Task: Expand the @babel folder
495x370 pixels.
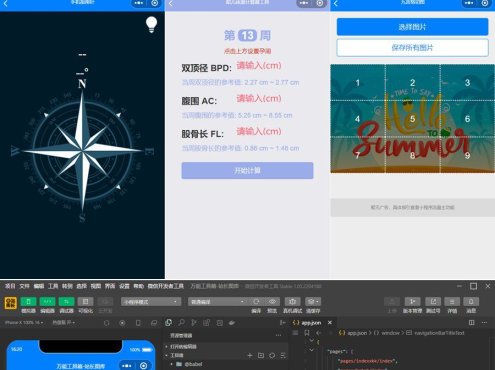Action: pyautogui.click(x=194, y=364)
